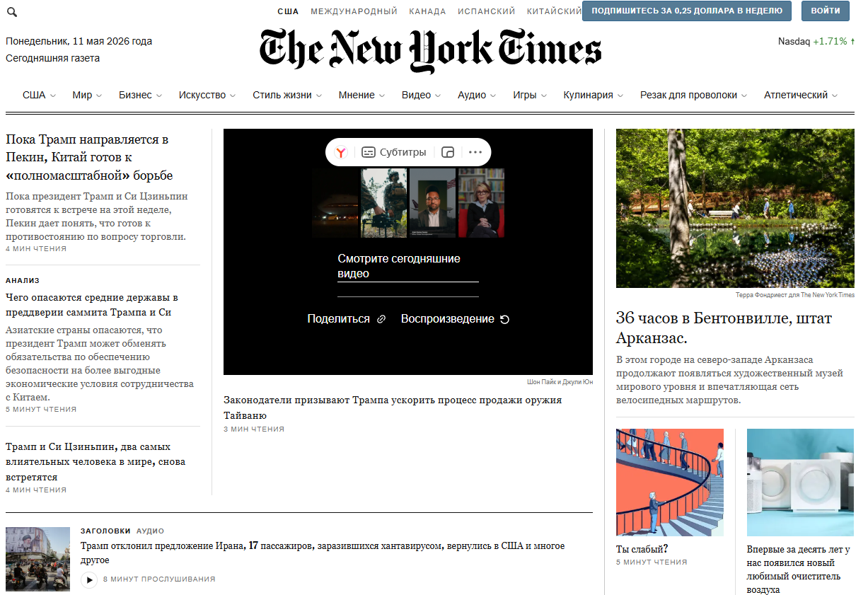Open the Искусство navigation menu item

click(x=202, y=95)
